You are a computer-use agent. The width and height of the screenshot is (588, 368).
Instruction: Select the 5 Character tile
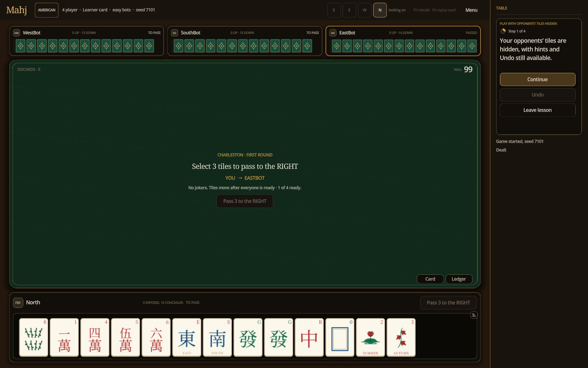pos(125,337)
